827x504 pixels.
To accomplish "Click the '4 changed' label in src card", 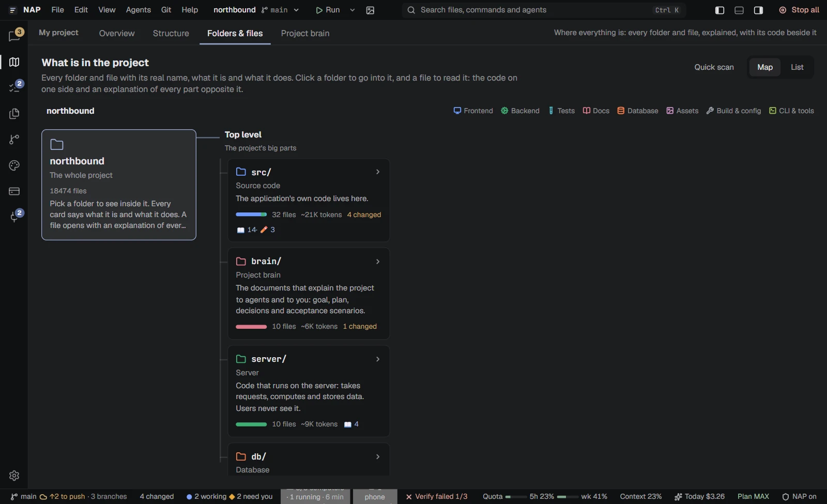I will tap(364, 215).
